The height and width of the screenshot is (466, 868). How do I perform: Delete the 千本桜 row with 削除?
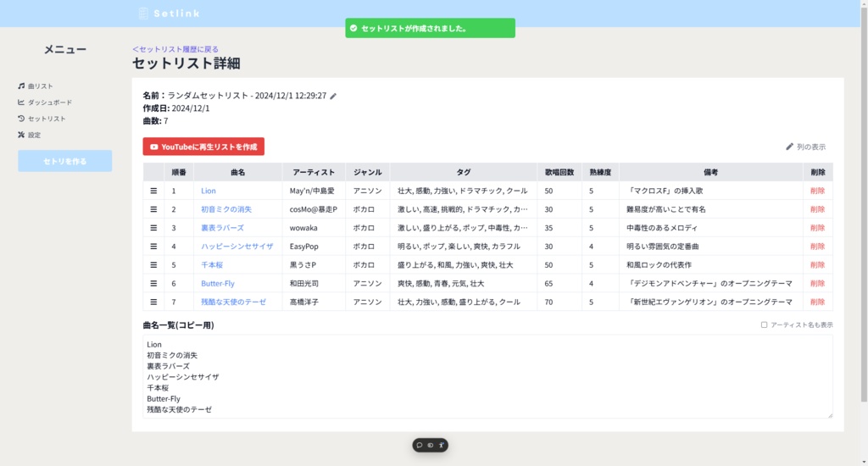(817, 265)
